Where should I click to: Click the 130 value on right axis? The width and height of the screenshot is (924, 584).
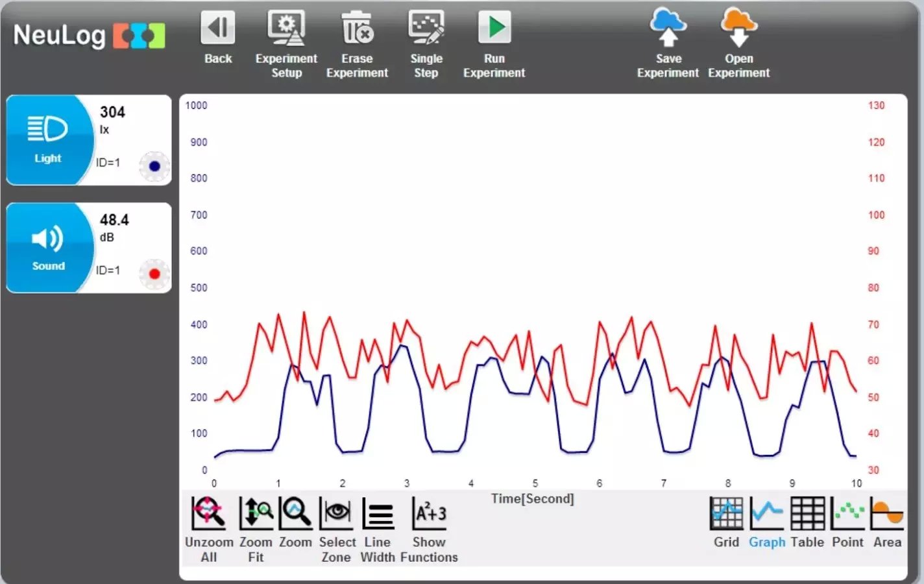pos(876,105)
